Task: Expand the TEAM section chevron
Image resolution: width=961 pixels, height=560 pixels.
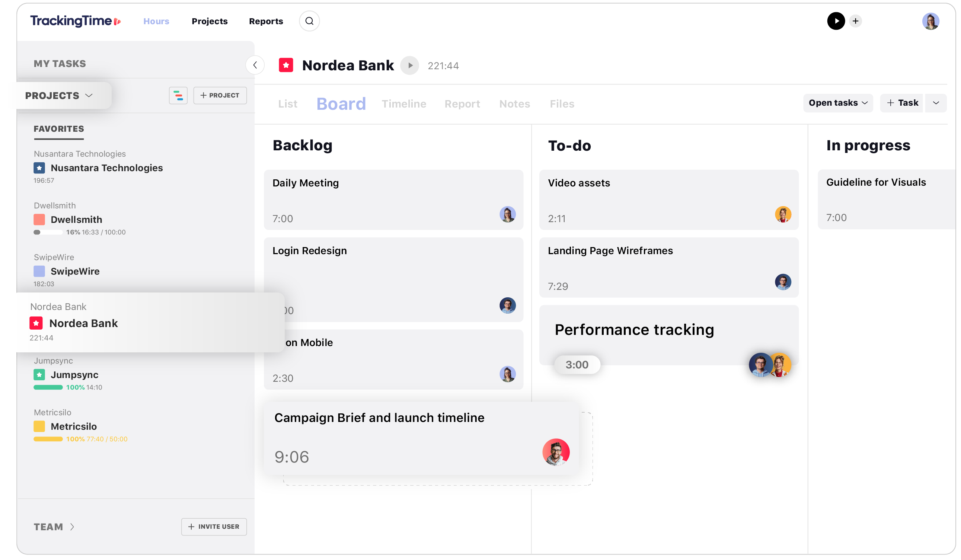Action: click(72, 526)
